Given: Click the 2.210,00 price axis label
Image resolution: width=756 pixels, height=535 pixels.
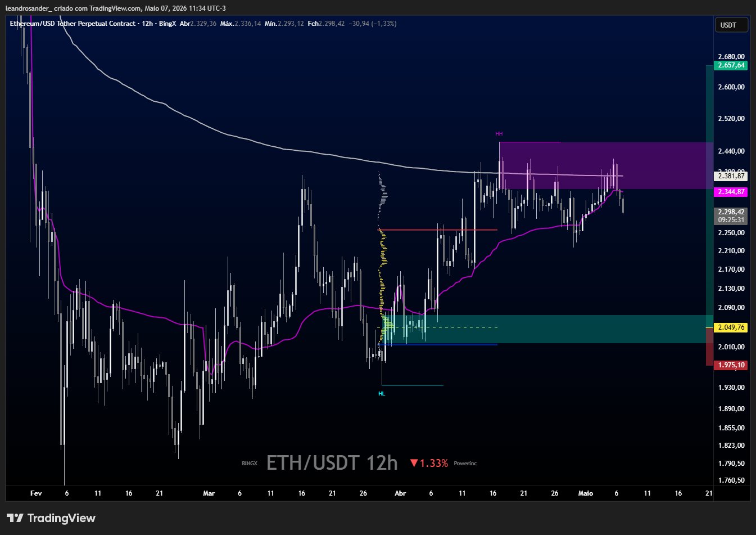Looking at the screenshot, I should tap(731, 251).
